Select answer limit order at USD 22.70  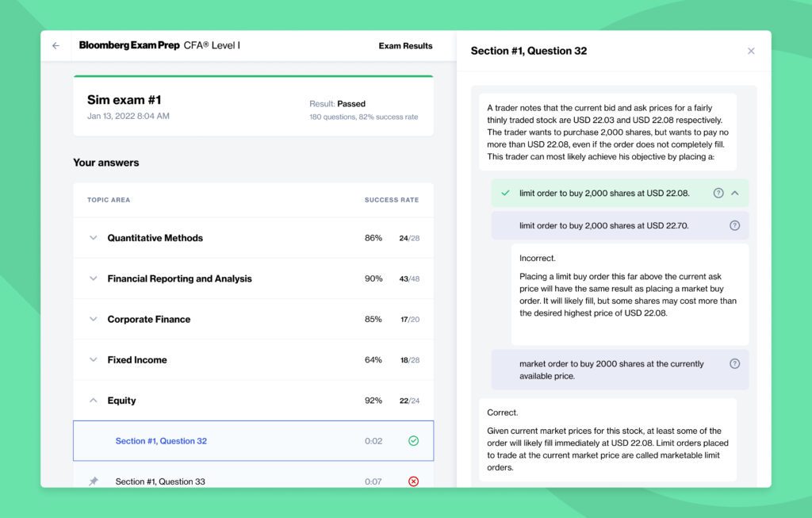[604, 225]
